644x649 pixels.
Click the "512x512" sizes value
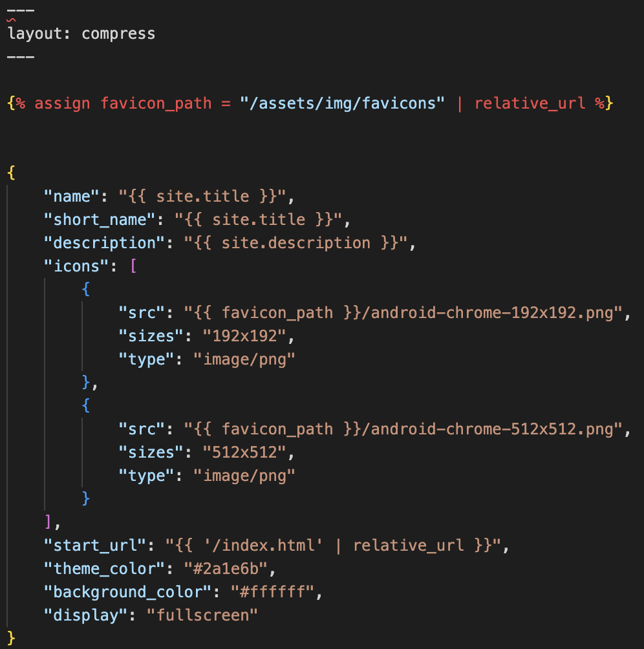(x=244, y=452)
